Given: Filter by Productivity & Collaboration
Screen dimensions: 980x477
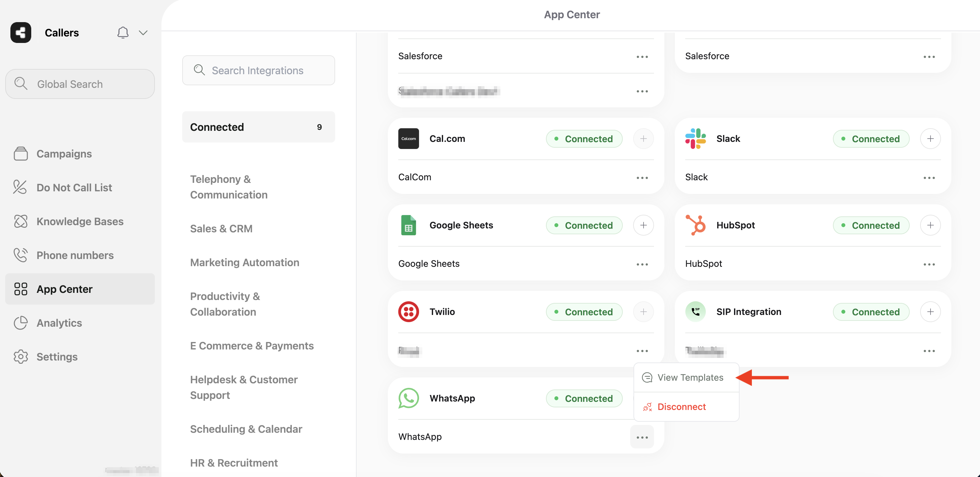Looking at the screenshot, I should click(225, 304).
